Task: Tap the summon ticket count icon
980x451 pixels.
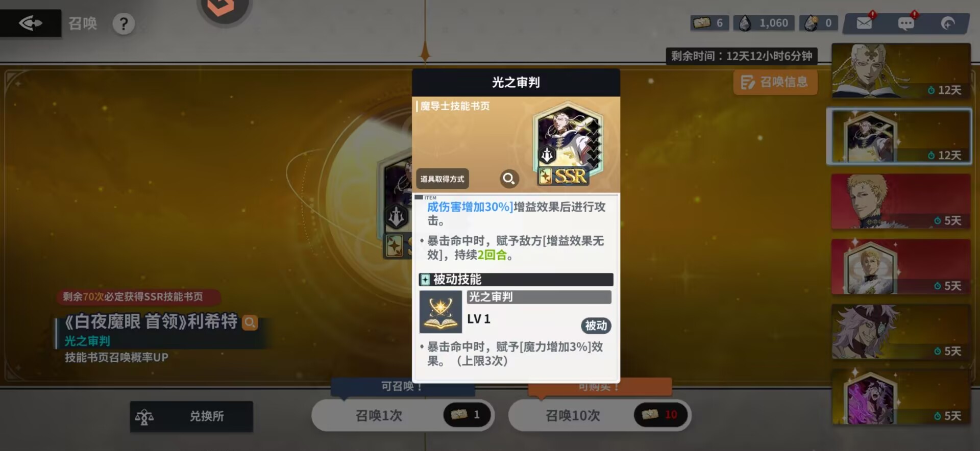Action: tap(709, 23)
